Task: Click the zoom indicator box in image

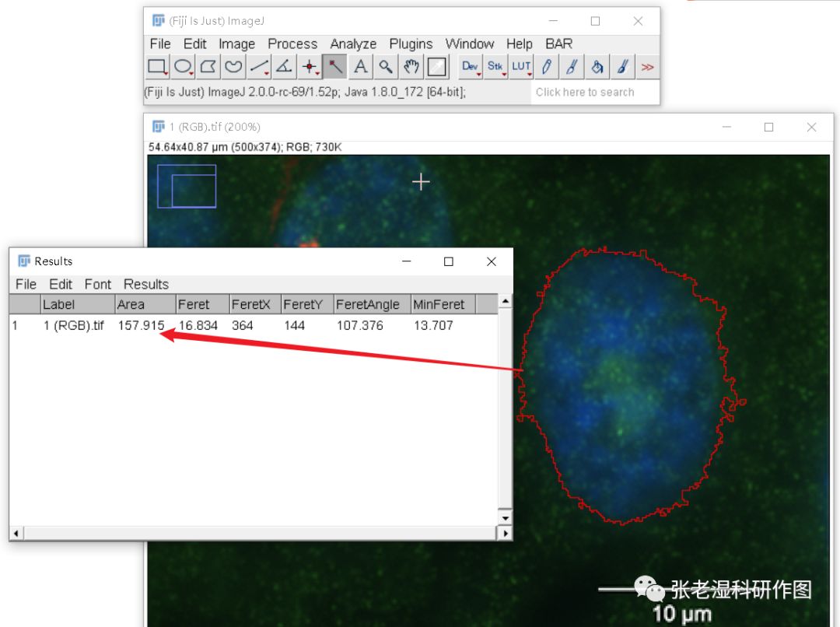Action: [187, 186]
